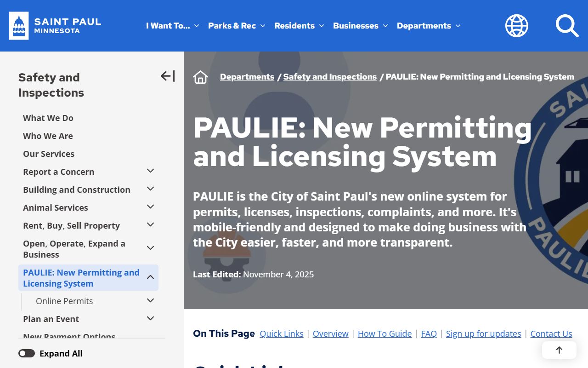Expand the Animal Services chevron
The image size is (588, 368).
tap(150, 207)
